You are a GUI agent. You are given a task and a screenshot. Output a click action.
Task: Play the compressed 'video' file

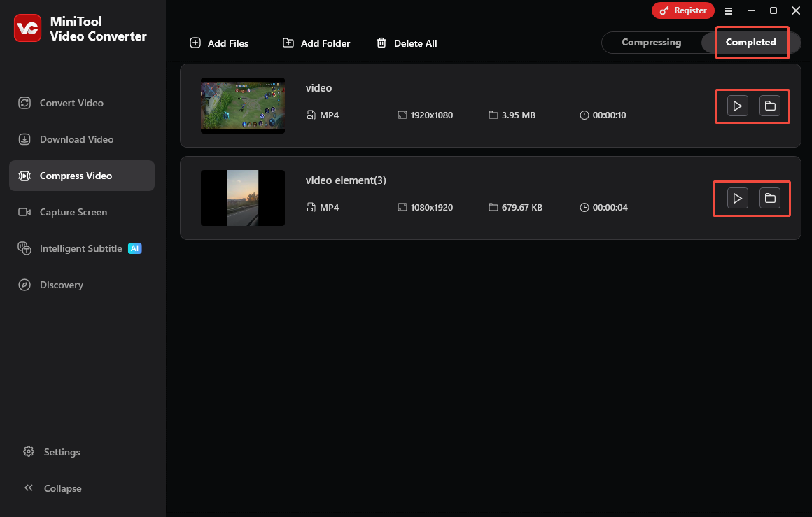pyautogui.click(x=737, y=106)
